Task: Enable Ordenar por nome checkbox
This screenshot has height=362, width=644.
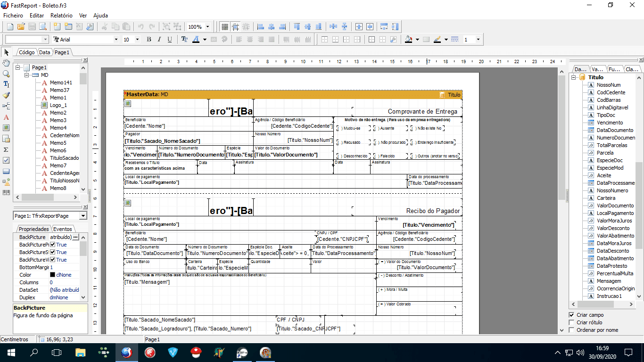Action: coord(572,330)
